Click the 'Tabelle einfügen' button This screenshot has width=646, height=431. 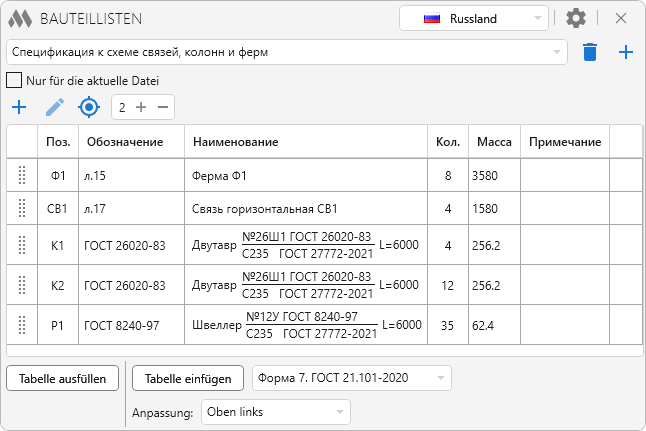coord(188,378)
